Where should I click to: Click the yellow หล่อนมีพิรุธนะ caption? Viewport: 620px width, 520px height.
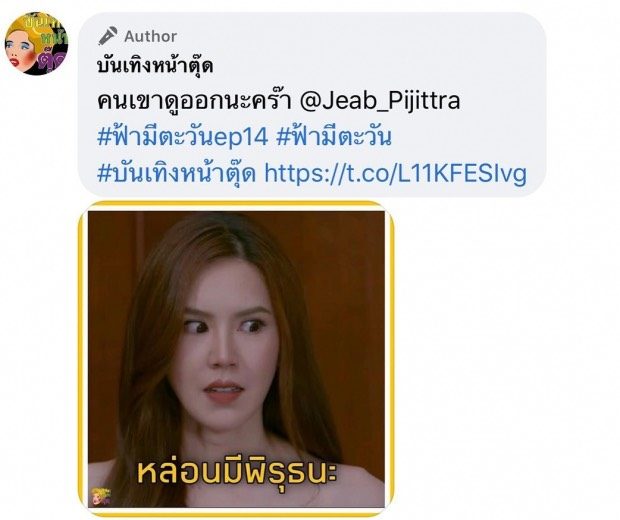[x=237, y=471]
